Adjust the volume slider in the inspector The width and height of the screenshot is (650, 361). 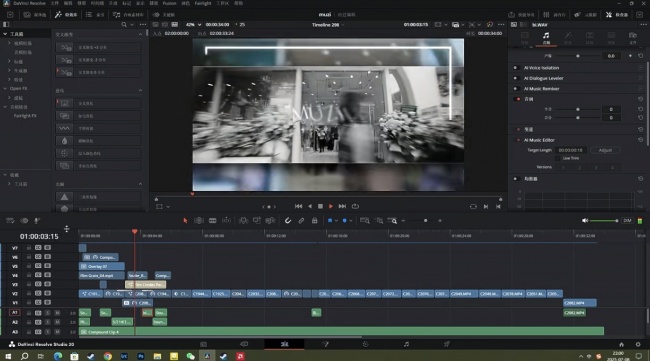(578, 56)
